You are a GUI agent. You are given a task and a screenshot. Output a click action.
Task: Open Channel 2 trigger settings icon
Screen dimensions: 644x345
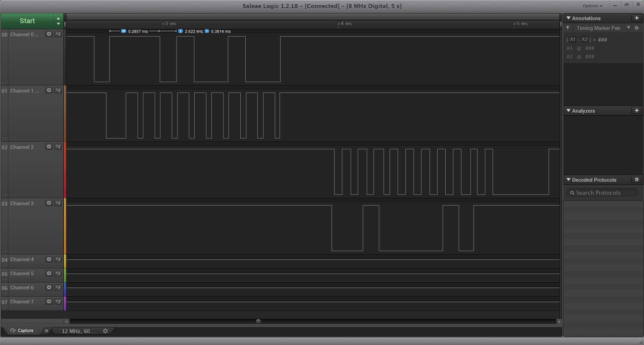58,147
